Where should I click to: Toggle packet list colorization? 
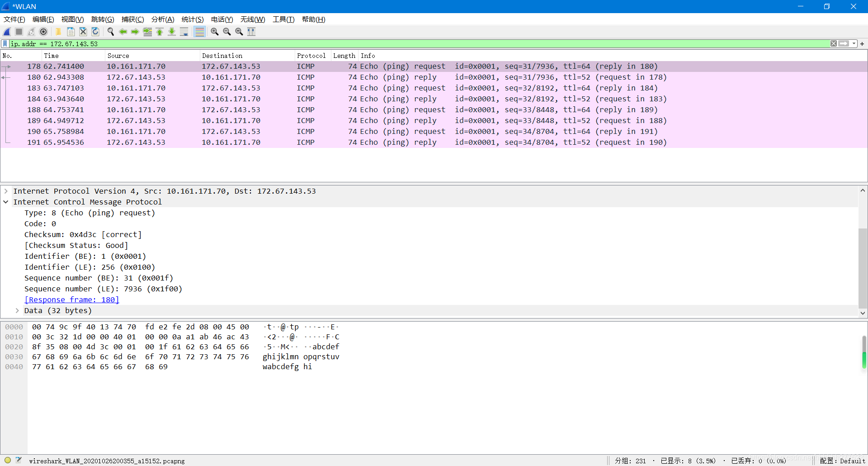tap(199, 32)
